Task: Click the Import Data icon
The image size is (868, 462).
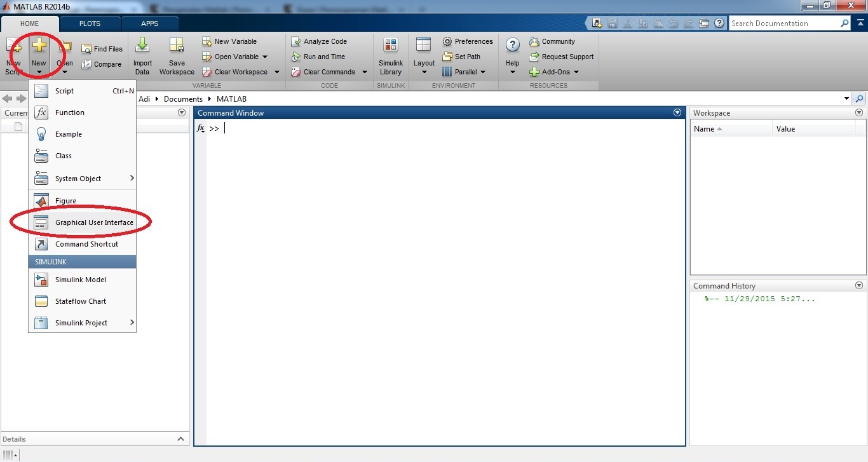Action: tap(142, 46)
